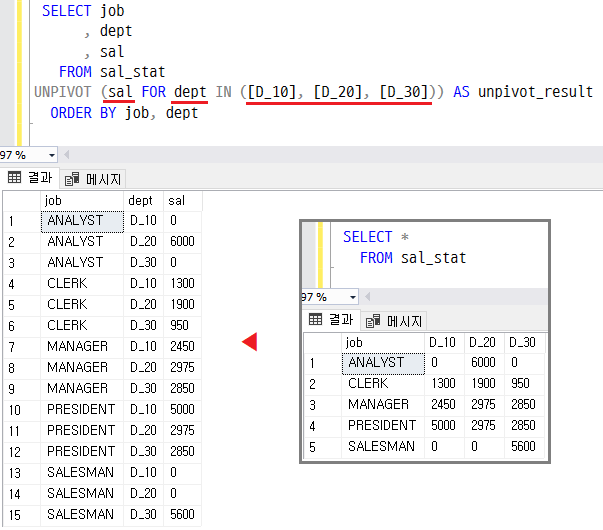This screenshot has height=530, width=603.
Task: Click PRESIDENT cell in inset grid
Action: 383,426
